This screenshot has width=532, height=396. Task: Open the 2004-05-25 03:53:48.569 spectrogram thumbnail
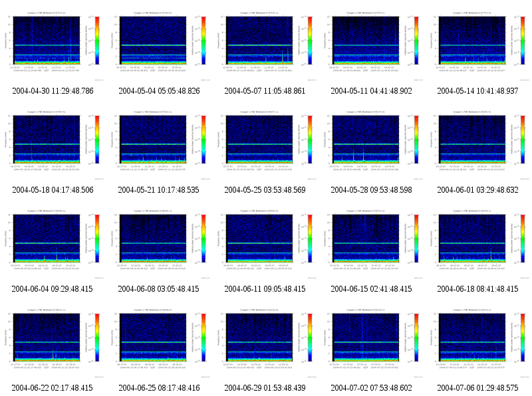coord(265,144)
